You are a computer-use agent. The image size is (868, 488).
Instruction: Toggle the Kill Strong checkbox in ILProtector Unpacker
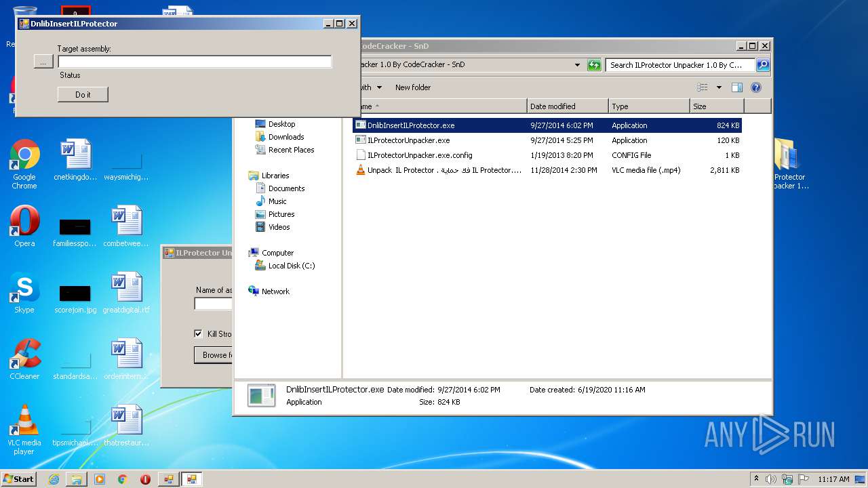tap(198, 333)
